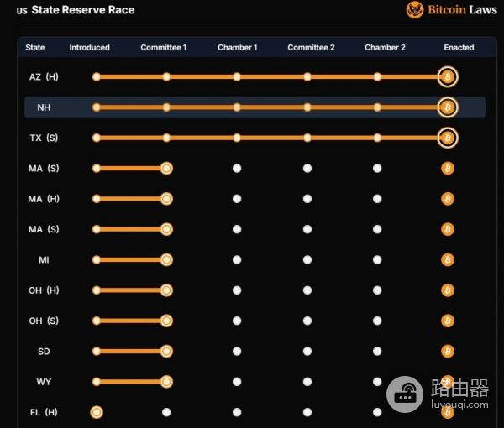Click the TX (S) row label

coord(44,138)
